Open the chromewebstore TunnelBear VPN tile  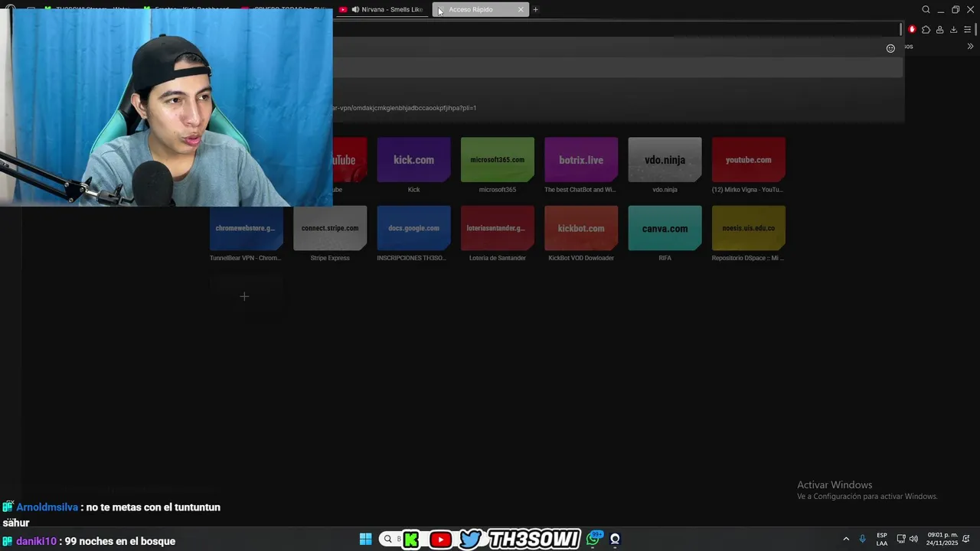point(247,228)
